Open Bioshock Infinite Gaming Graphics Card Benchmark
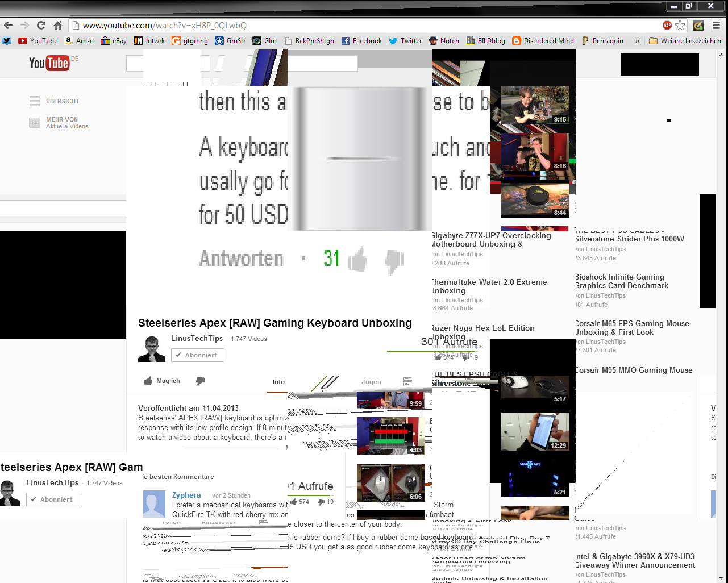This screenshot has width=728, height=583. (x=622, y=281)
